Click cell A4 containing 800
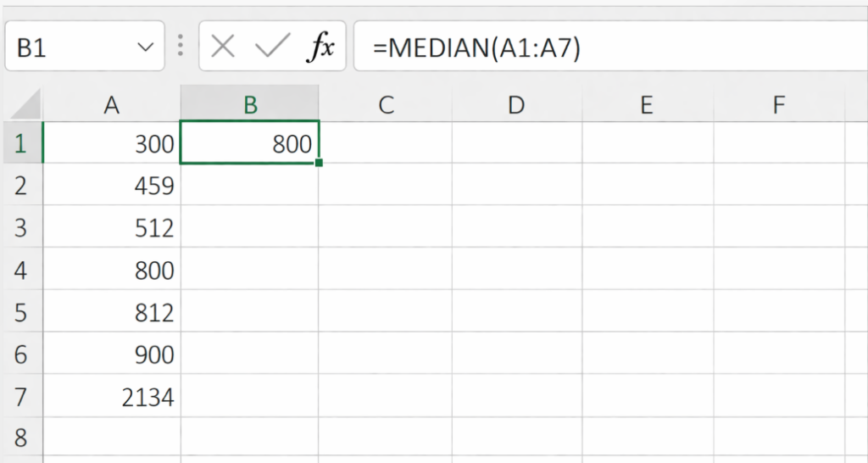The width and height of the screenshot is (868, 463). [x=111, y=271]
